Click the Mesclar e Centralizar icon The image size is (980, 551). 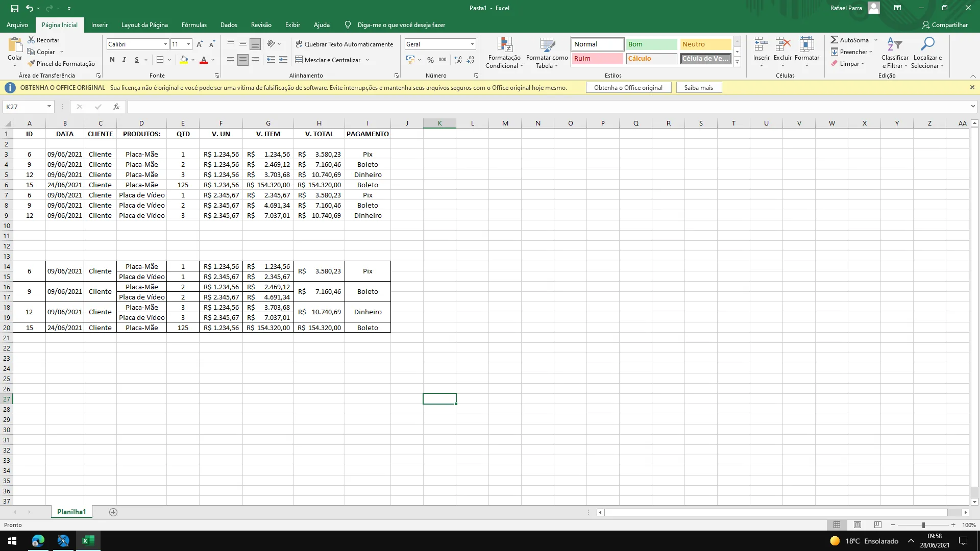coord(299,60)
